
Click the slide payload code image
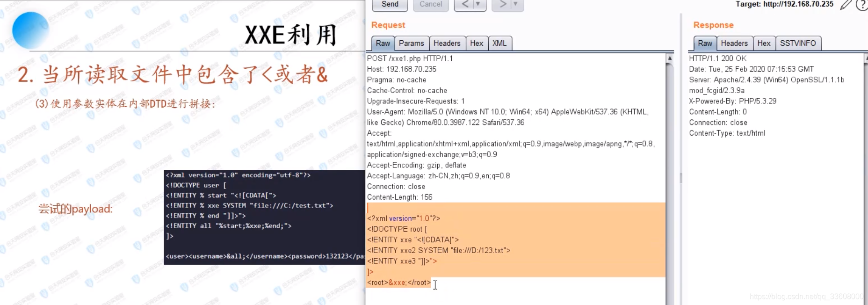[x=264, y=217]
